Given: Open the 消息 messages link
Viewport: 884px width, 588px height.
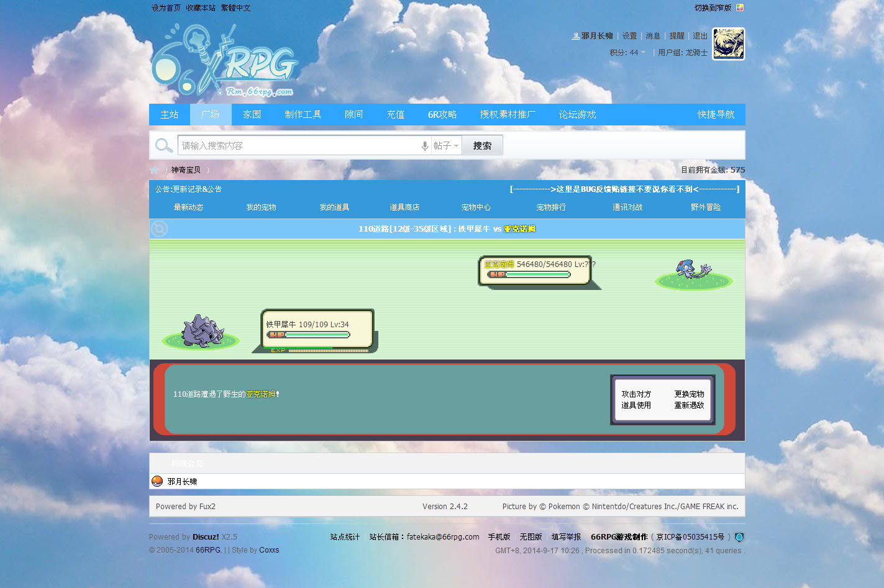Looking at the screenshot, I should pos(653,36).
